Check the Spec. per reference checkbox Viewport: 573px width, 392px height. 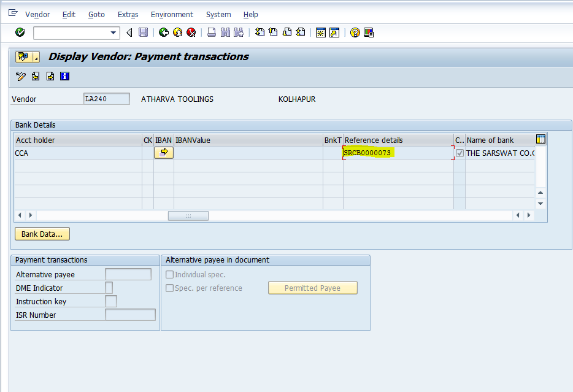click(170, 288)
